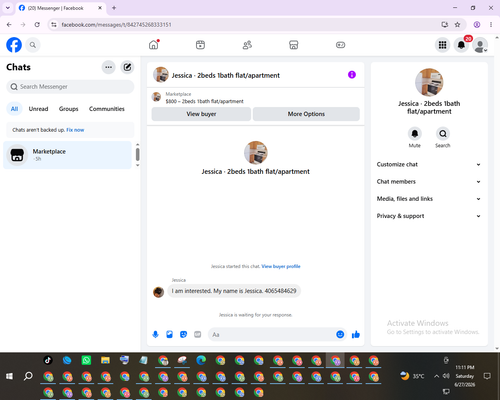Click the listing thumbnail in info panel
The width and height of the screenshot is (500, 400).
[429, 82]
